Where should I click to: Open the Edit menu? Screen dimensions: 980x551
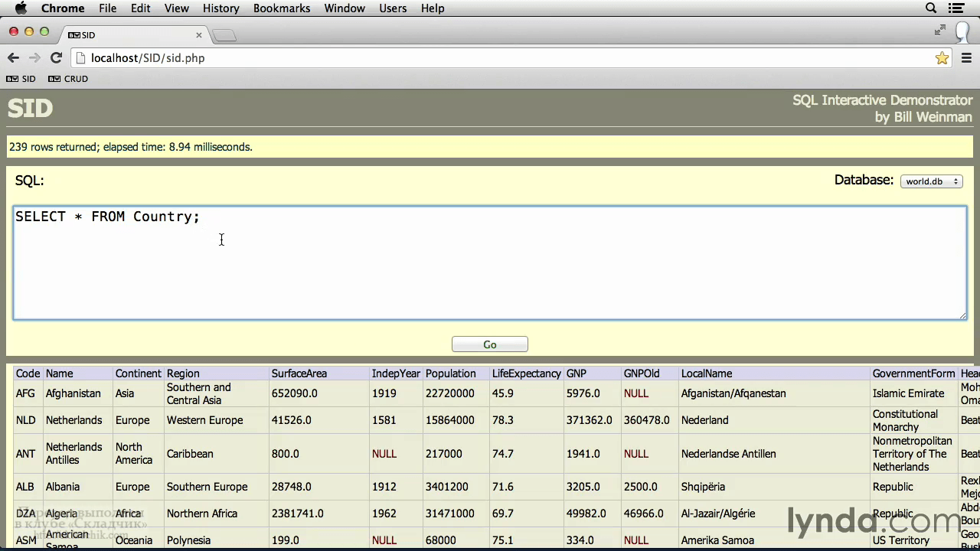141,8
